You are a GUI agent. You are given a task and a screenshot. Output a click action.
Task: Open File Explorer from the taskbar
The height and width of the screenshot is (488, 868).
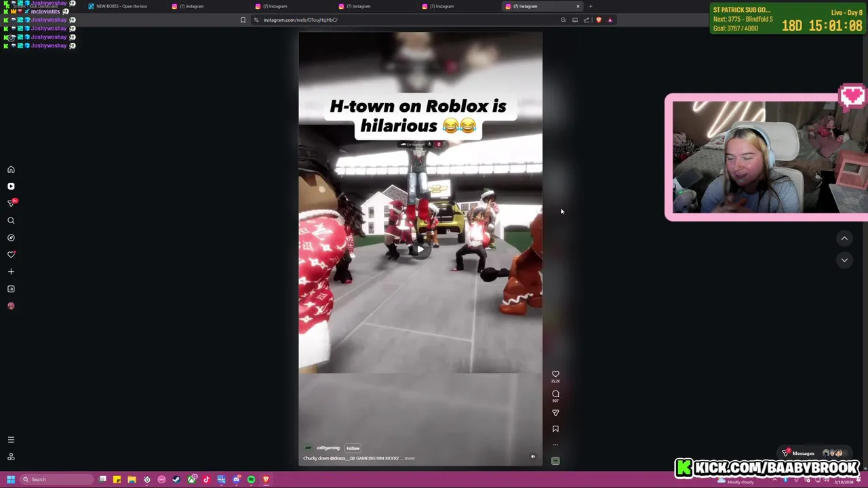132,479
